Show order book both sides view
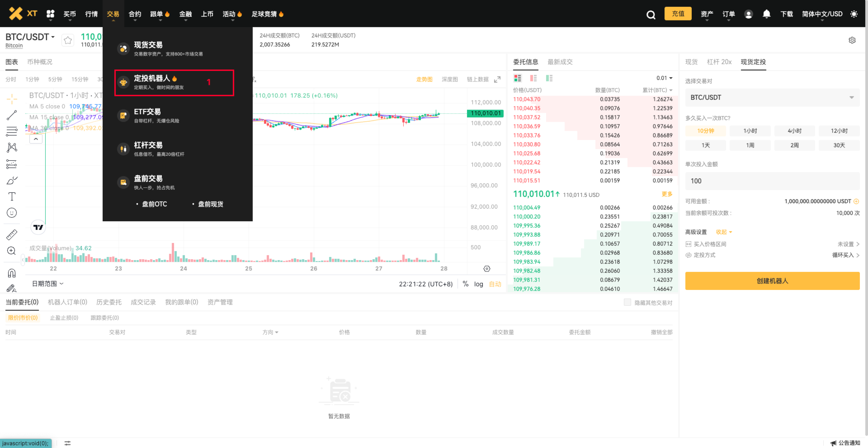Image resolution: width=868 pixels, height=448 pixels. (517, 78)
